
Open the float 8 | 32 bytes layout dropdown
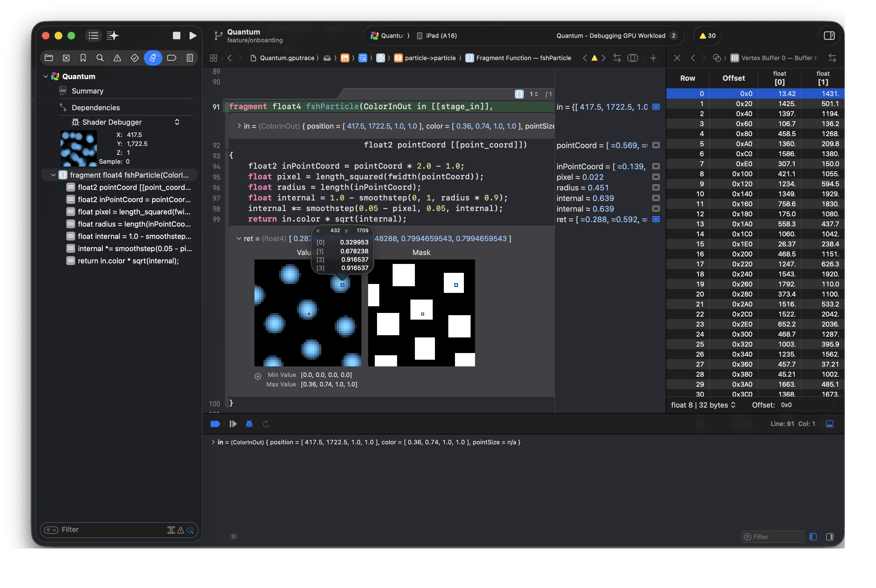pyautogui.click(x=703, y=405)
